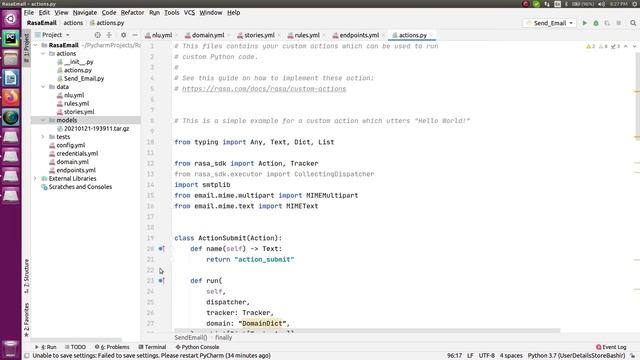Screen dimensions: 640x360
Task: Collapse the data folder
Action: coord(43,87)
